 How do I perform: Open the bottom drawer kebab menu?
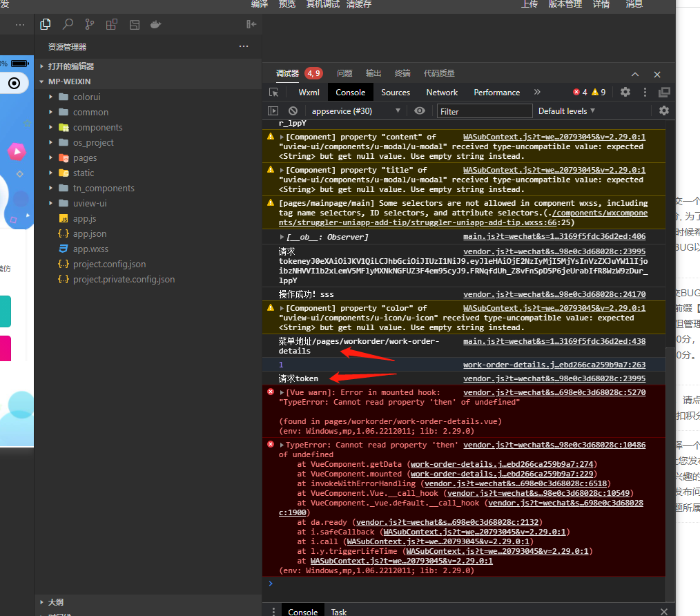click(x=273, y=612)
